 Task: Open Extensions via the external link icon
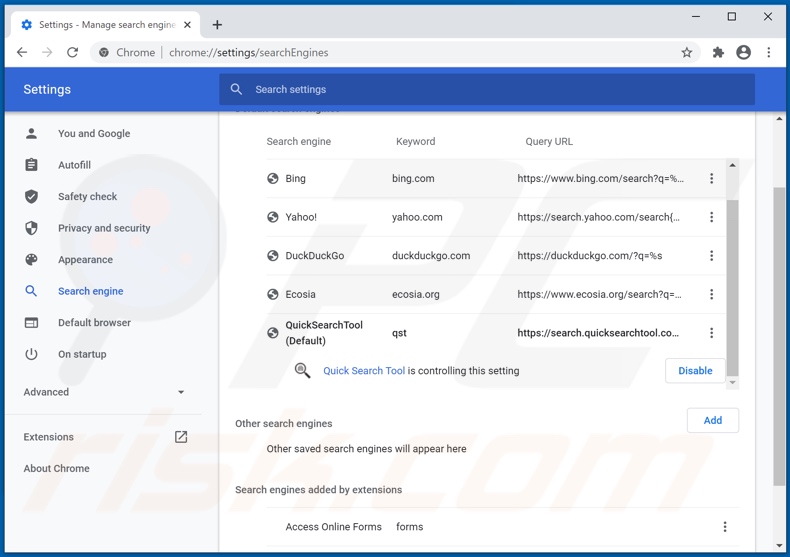pyautogui.click(x=181, y=437)
